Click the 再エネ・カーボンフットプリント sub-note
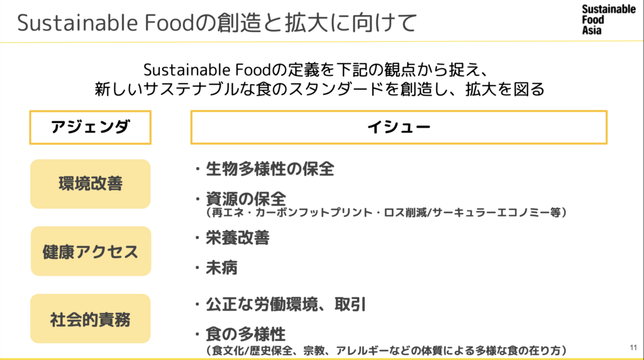 [x=387, y=213]
